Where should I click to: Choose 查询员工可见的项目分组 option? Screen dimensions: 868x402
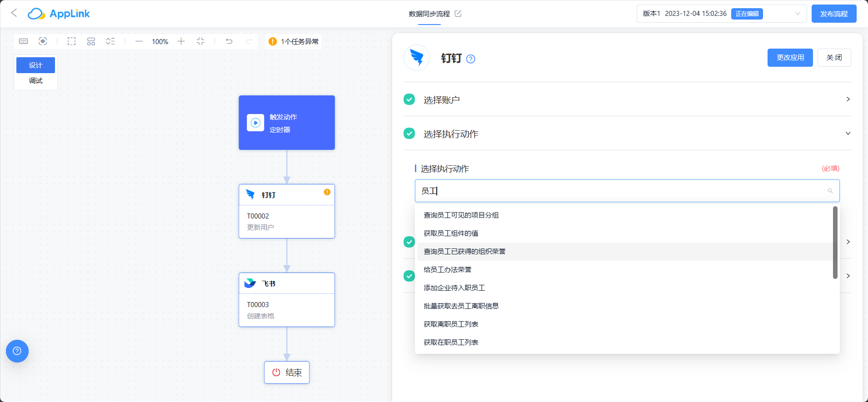pos(625,215)
